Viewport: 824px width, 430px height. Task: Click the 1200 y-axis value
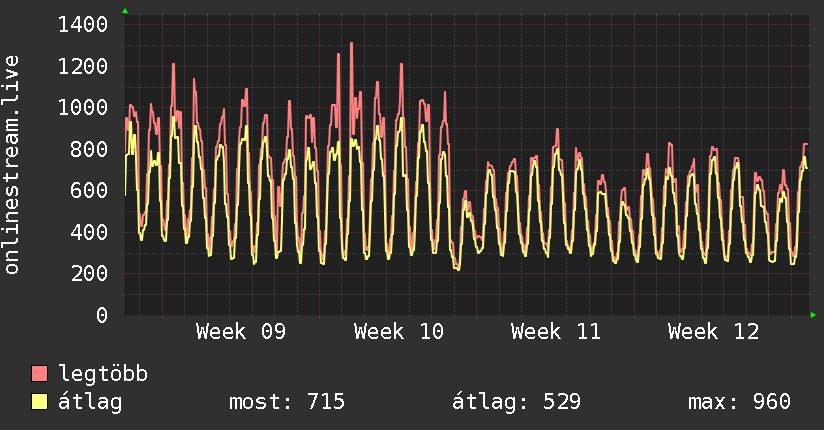click(83, 66)
